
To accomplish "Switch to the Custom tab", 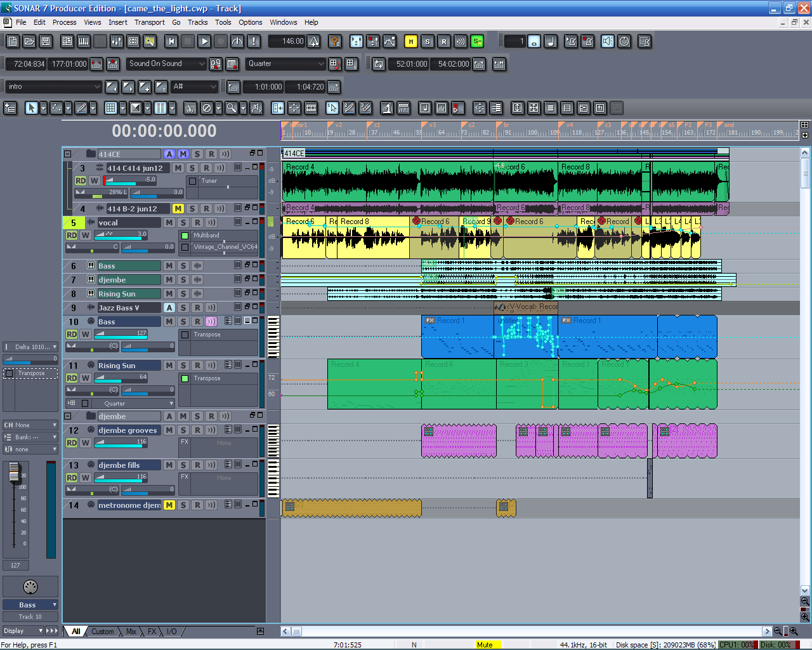I will click(x=103, y=631).
